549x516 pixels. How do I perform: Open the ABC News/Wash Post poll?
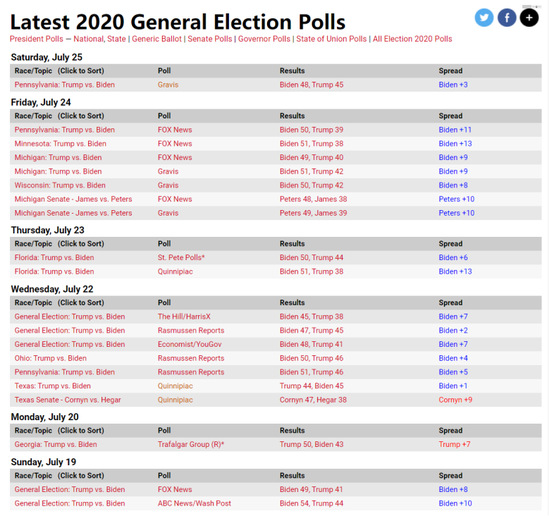pos(194,503)
